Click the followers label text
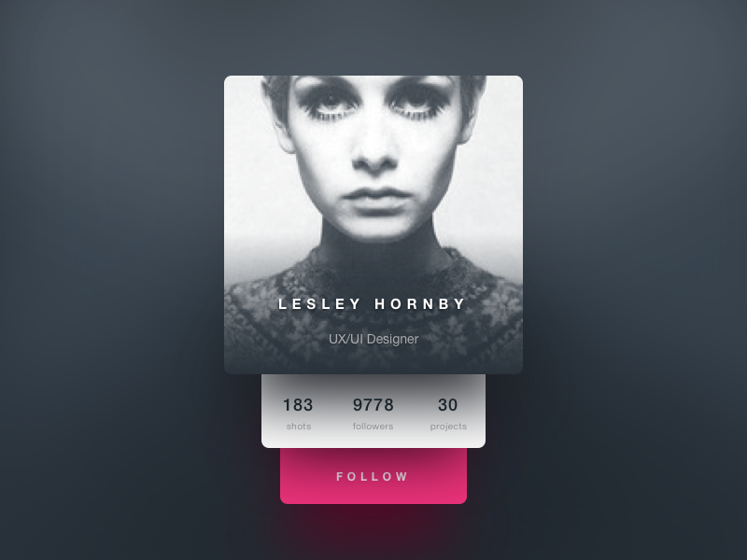 tap(373, 427)
